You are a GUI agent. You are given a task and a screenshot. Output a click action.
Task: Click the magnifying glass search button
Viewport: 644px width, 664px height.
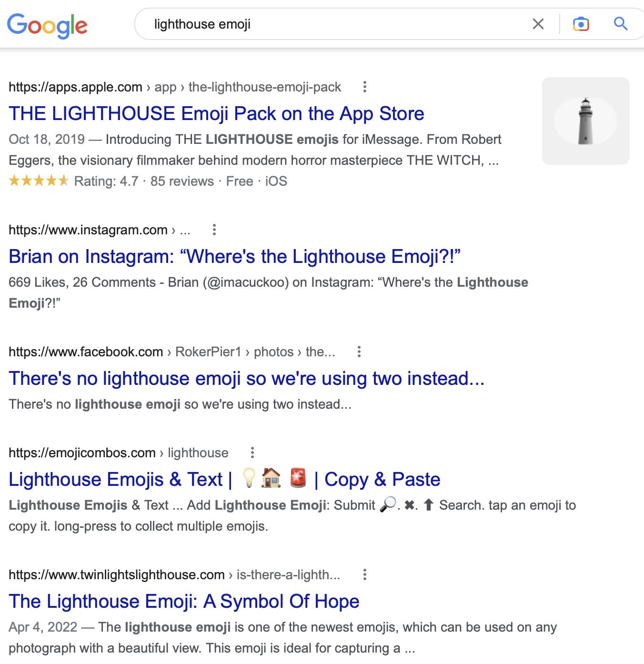tap(620, 23)
